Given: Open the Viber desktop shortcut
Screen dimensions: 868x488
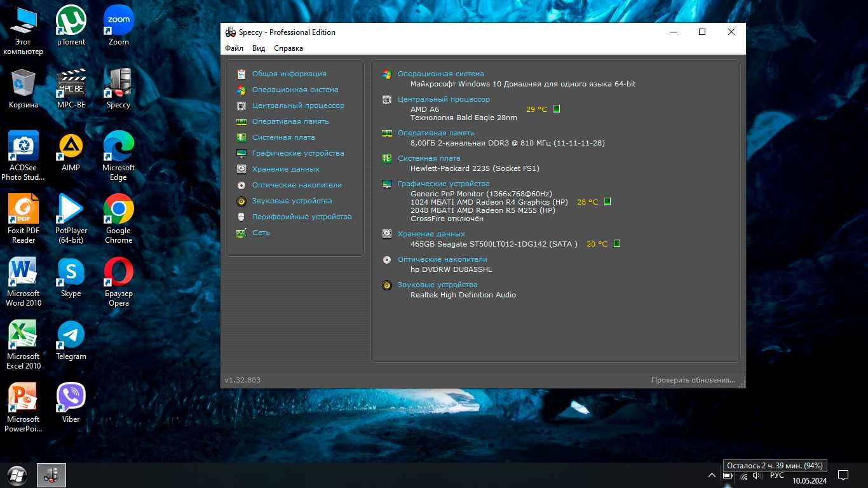Looking at the screenshot, I should 71,403.
